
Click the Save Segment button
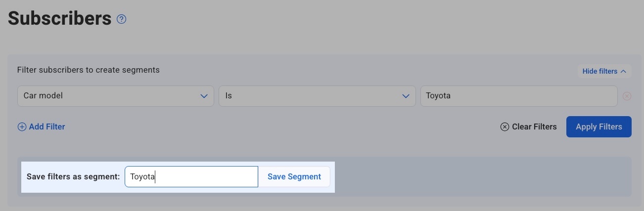pyautogui.click(x=294, y=177)
